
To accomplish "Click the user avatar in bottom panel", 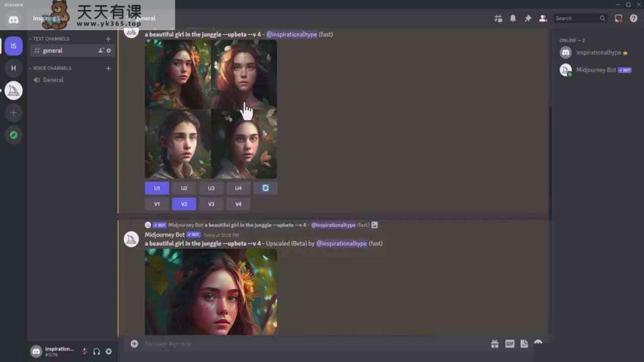I will tap(36, 351).
